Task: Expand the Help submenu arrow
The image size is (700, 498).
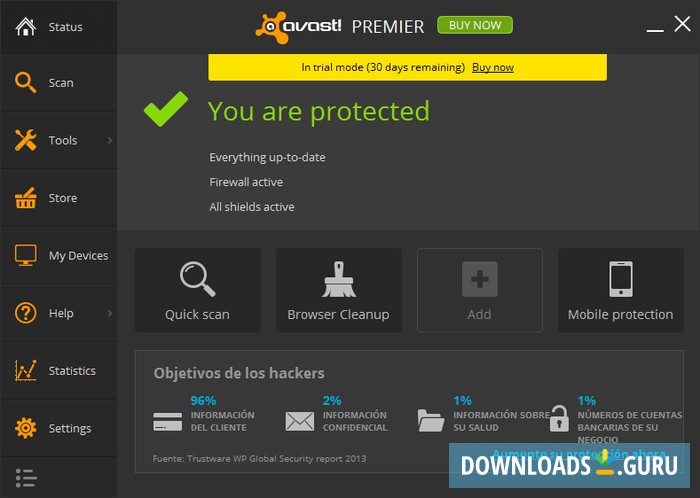Action: click(x=110, y=313)
